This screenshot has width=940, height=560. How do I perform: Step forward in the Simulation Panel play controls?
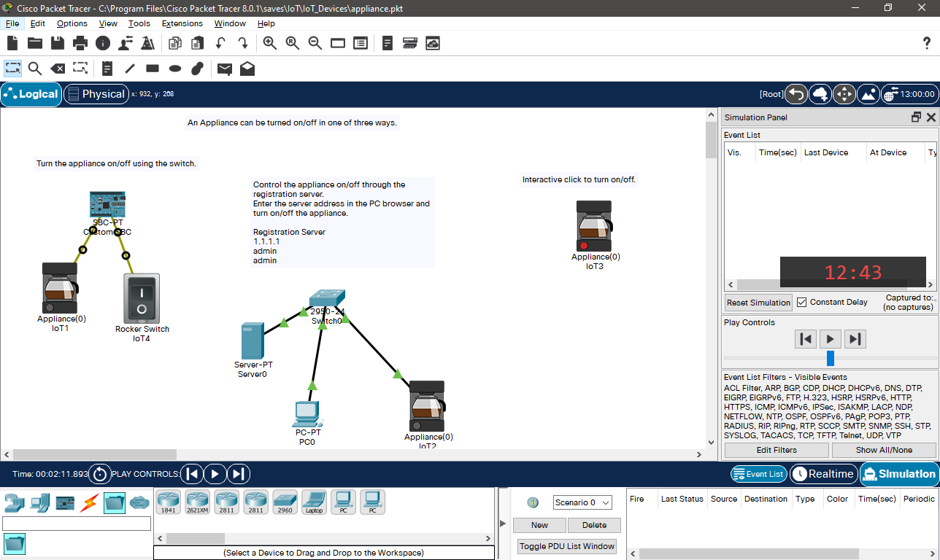(x=855, y=339)
